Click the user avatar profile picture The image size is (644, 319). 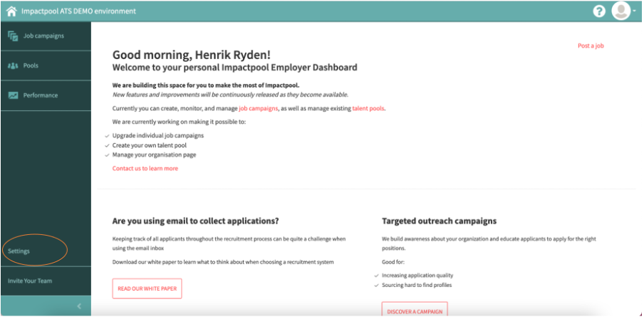(x=621, y=11)
